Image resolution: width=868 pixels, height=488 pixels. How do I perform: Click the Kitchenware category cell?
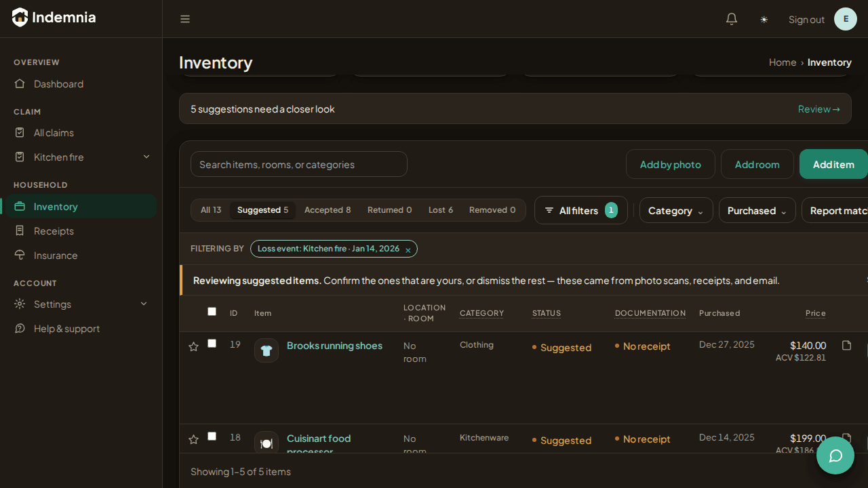[x=484, y=438]
